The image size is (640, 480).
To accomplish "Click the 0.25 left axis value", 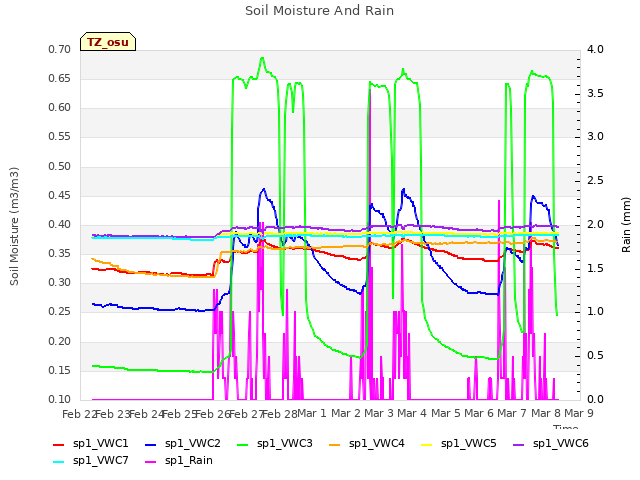I will point(60,311).
